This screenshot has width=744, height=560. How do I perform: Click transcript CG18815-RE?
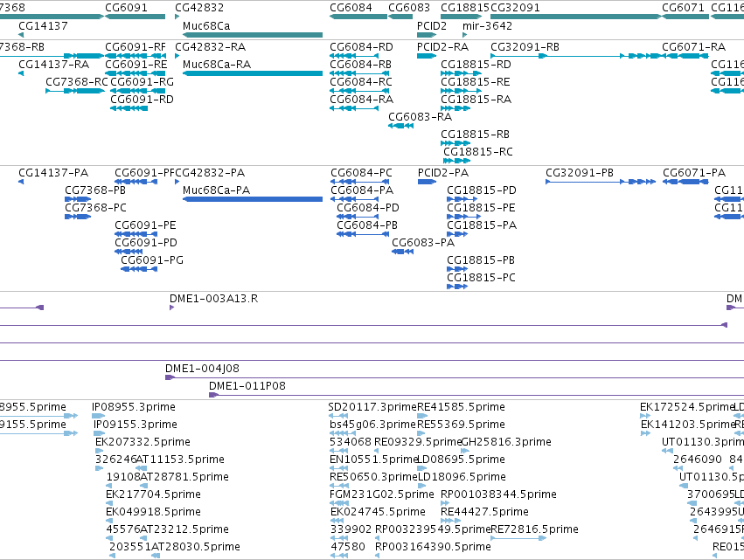pos(476,82)
